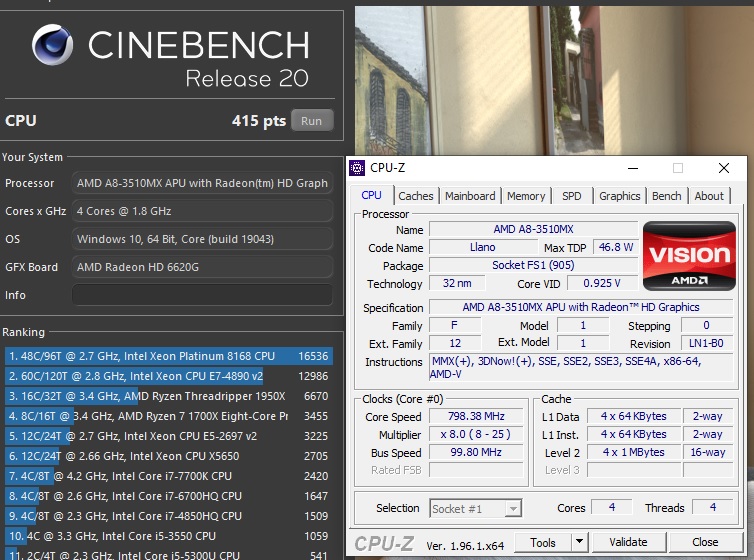The width and height of the screenshot is (754, 560).
Task: Click the Technology value 32 nm
Action: (x=457, y=283)
